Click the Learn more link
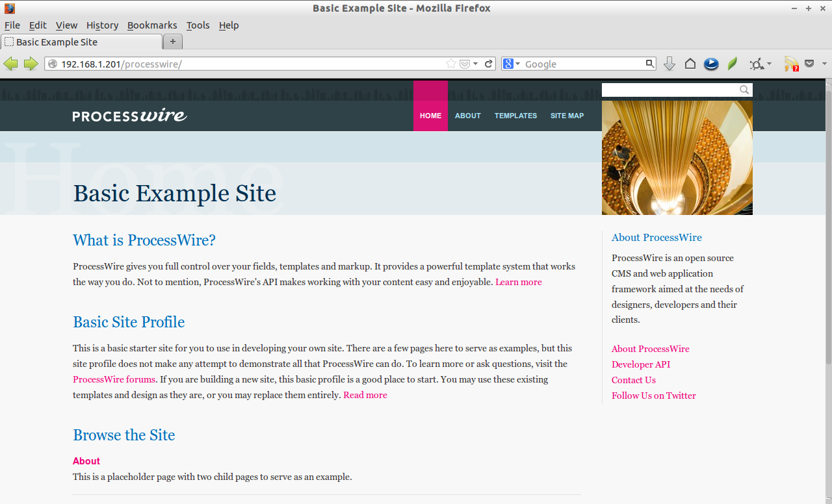Viewport: 832px width, 504px height. pos(518,282)
